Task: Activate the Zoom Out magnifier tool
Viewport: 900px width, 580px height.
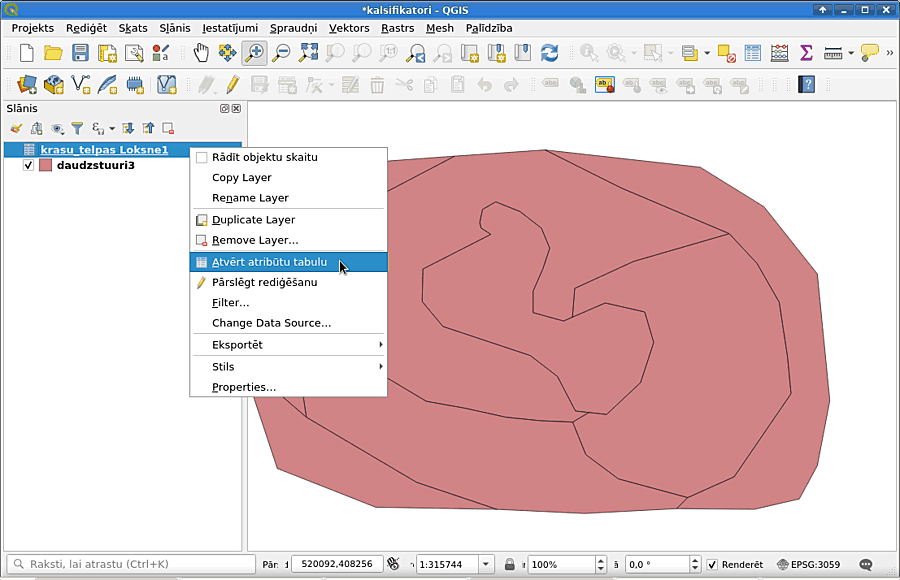Action: coord(281,53)
